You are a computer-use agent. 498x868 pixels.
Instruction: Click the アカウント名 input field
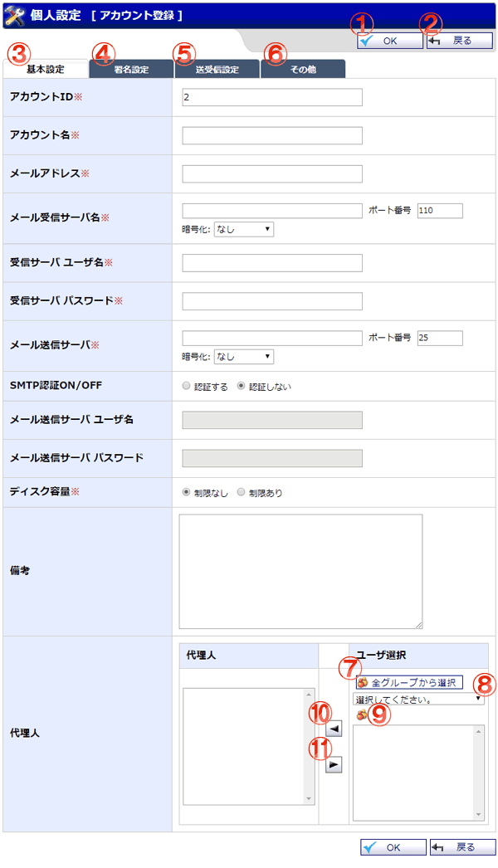pos(272,135)
